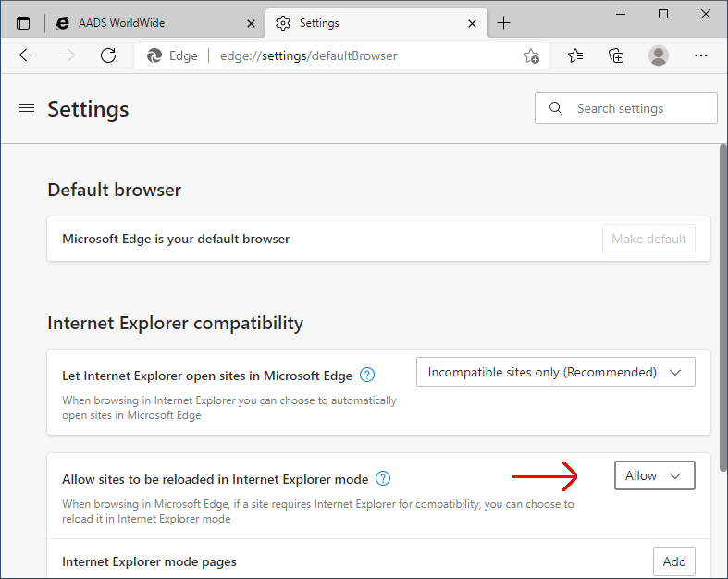Screen dimensions: 728x579
Task: Open the Favorites list icon
Action: pos(575,55)
